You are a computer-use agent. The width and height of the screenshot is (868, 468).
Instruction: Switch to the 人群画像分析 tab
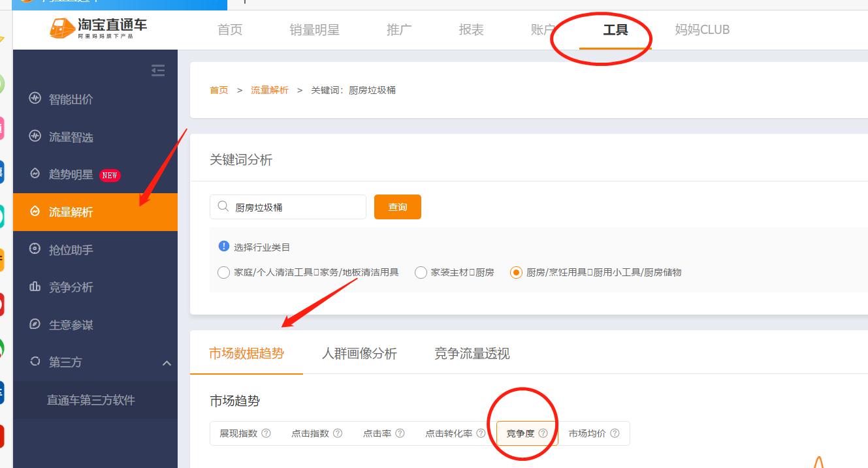[x=359, y=353]
